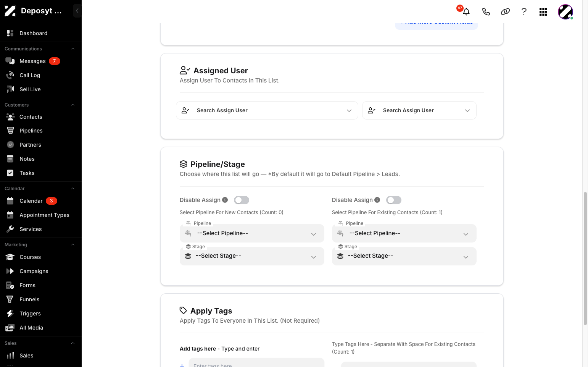Open Select Stage dropdown for new contacts
The width and height of the screenshot is (588, 367).
(x=252, y=256)
